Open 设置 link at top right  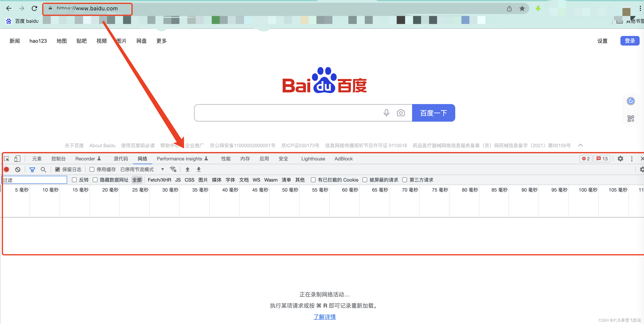point(602,41)
